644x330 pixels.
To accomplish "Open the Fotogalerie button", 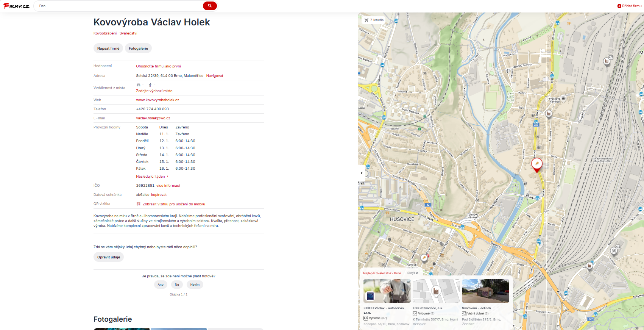I will [138, 48].
